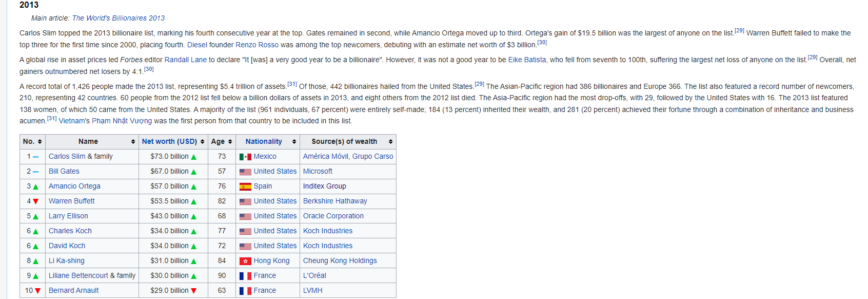Open the Nationality header link

pos(264,141)
